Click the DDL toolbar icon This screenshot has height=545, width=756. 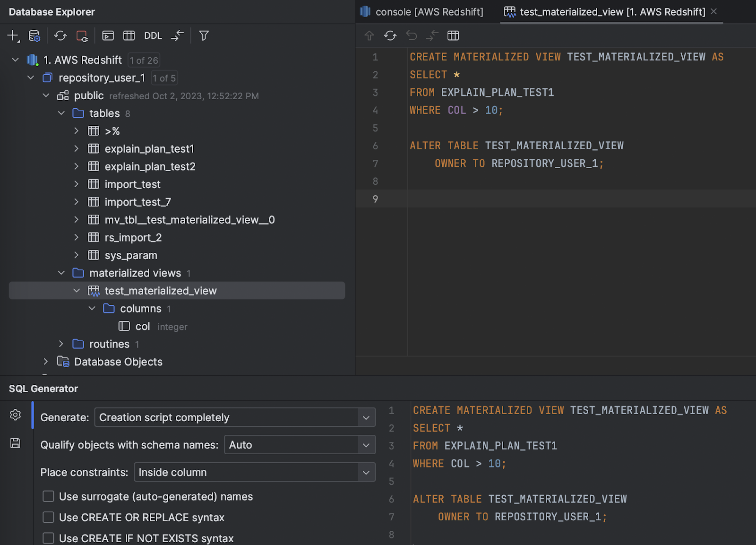(x=152, y=35)
